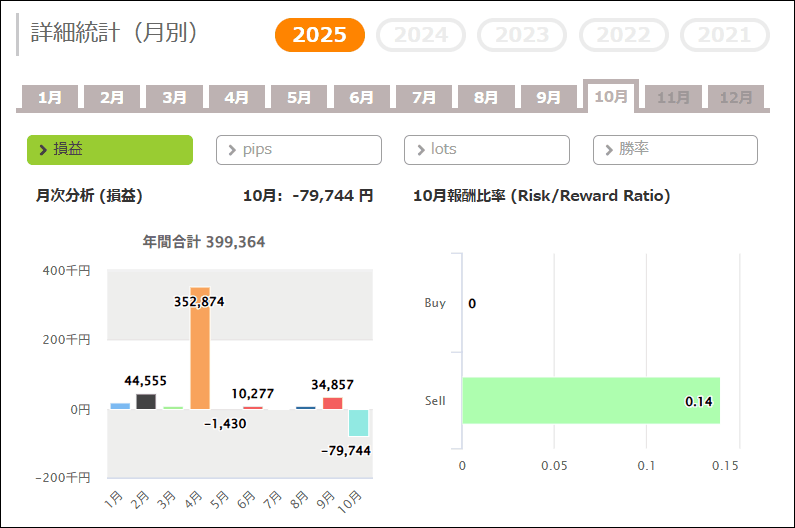Switch the metric to pips
The height and width of the screenshot is (528, 795).
299,150
